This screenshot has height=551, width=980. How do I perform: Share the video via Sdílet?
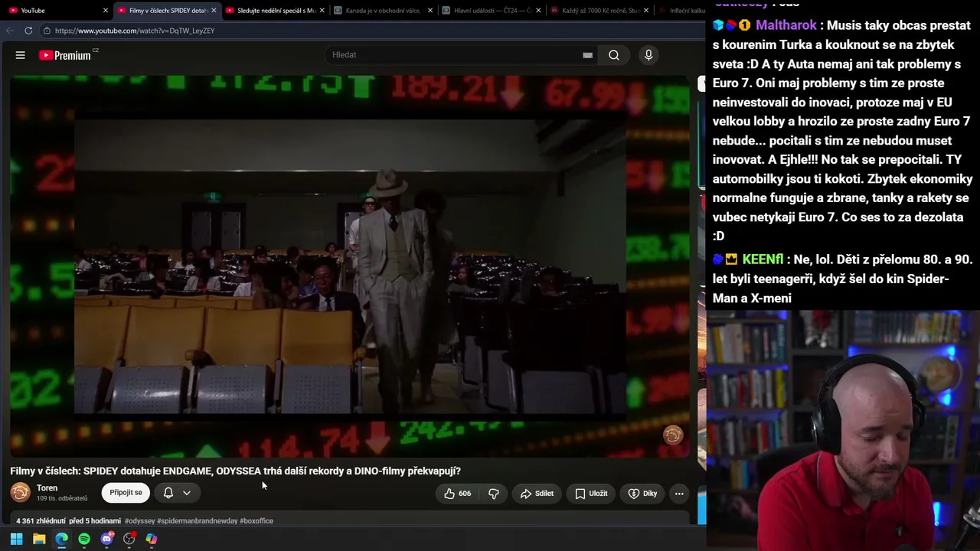pos(537,494)
